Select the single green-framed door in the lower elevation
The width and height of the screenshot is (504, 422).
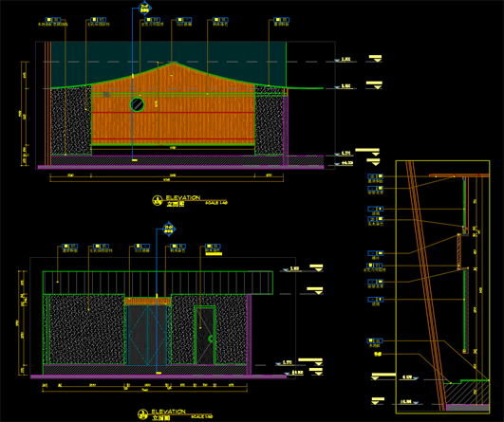click(205, 336)
